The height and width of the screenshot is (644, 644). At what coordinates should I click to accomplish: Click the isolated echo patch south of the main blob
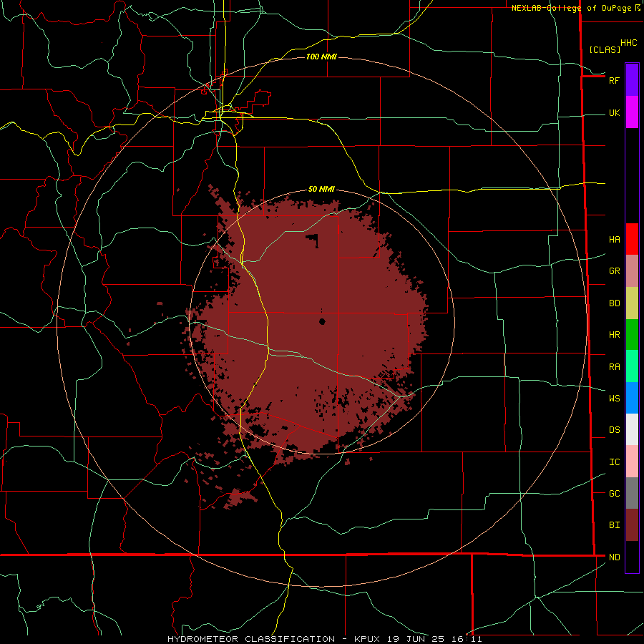[x=239, y=498]
